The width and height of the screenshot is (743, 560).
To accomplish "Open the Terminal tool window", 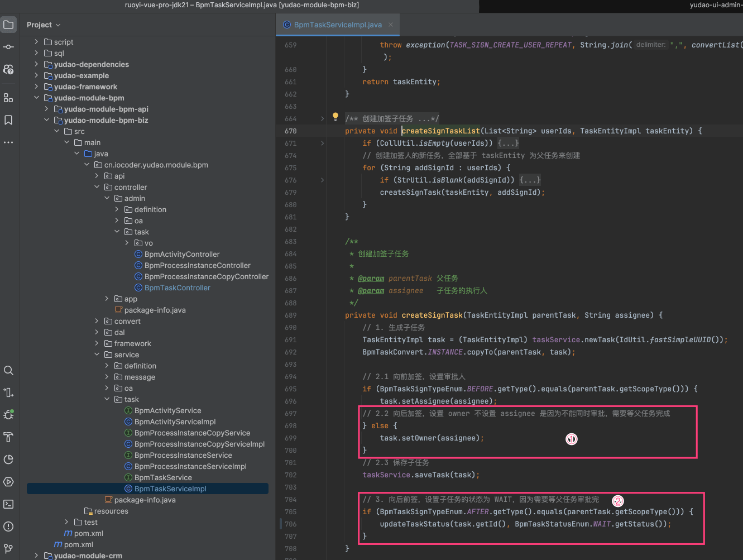I will click(8, 504).
